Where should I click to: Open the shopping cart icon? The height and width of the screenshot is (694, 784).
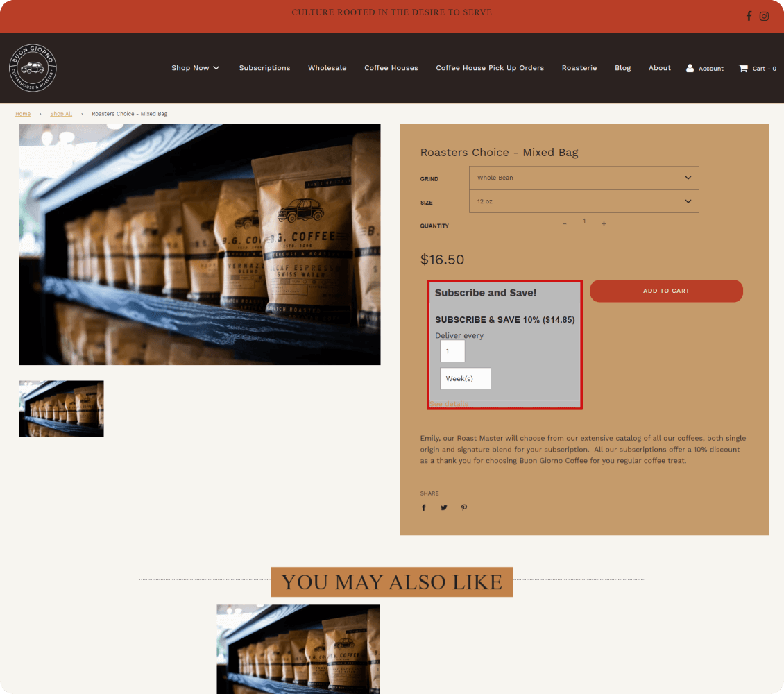point(743,68)
